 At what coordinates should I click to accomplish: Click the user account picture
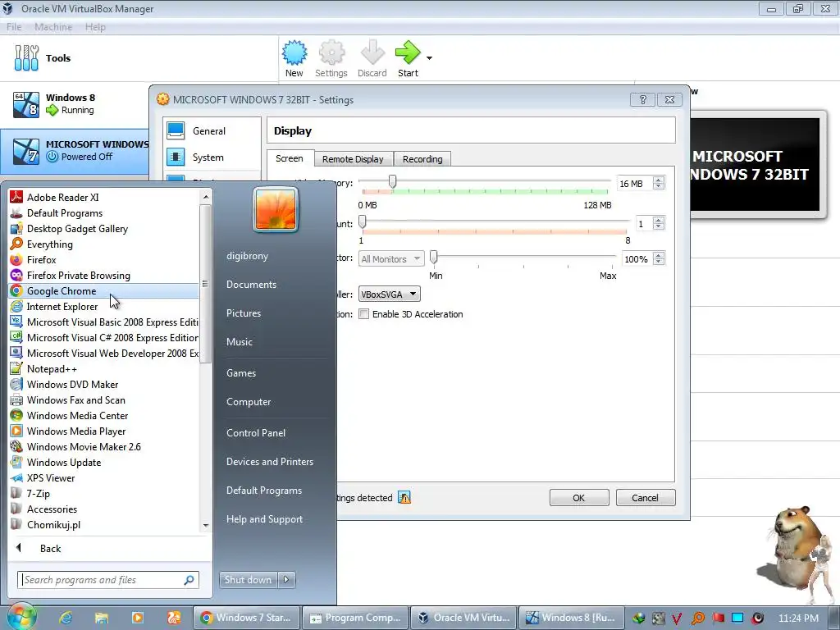click(x=276, y=209)
